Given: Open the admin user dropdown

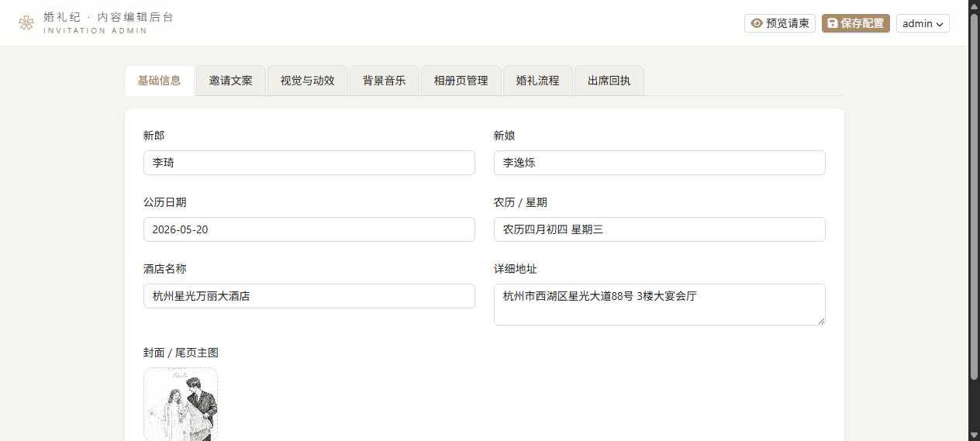Looking at the screenshot, I should point(923,23).
